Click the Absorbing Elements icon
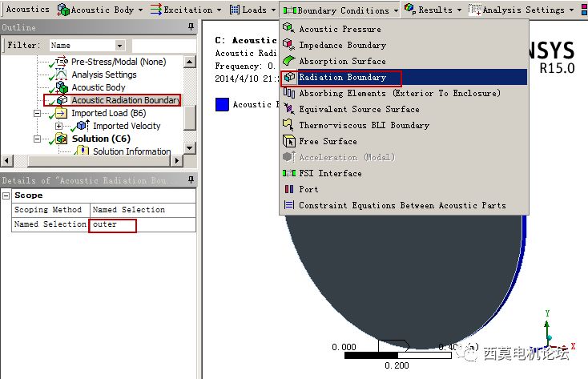 coord(288,92)
